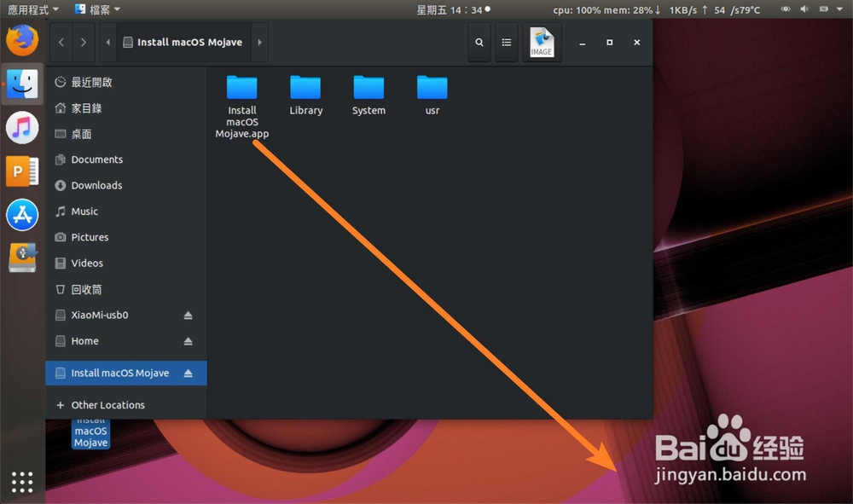Viewport: 853px width, 504px height.
Task: Go back with the left arrow
Action: (61, 42)
